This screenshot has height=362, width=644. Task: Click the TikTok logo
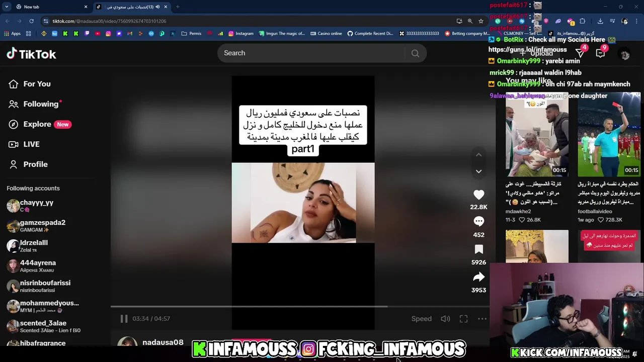tap(31, 54)
